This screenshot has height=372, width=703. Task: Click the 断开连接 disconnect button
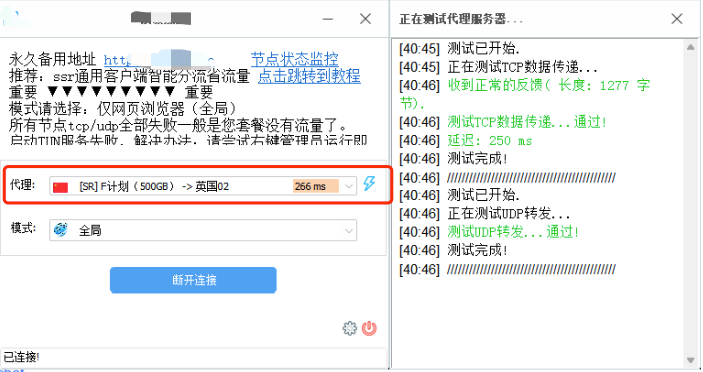(193, 280)
